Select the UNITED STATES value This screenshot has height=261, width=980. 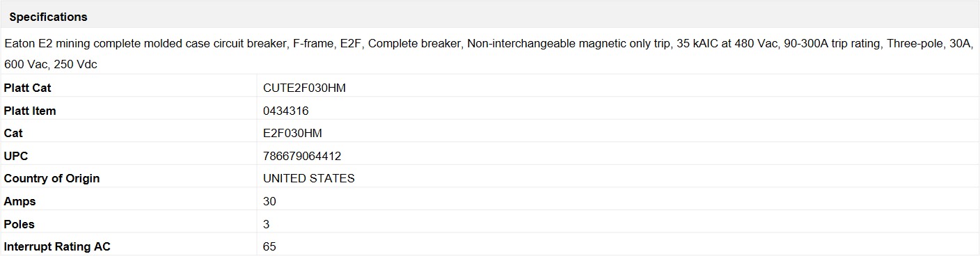[309, 178]
